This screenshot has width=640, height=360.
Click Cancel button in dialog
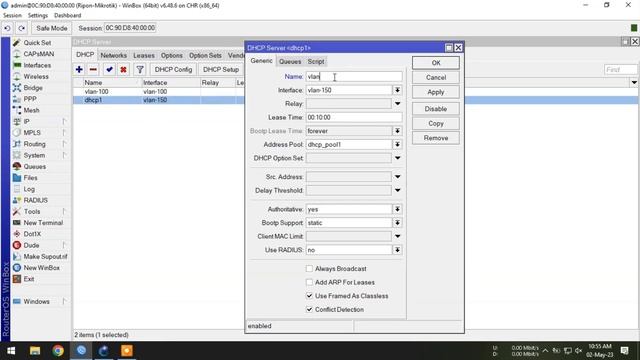pyautogui.click(x=436, y=78)
